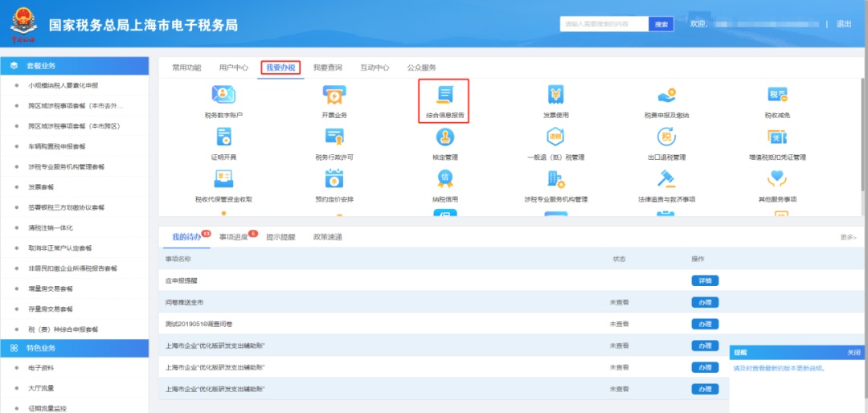The image size is (868, 413).
Task: Switch to the 事项进度 tab
Action: coord(234,237)
